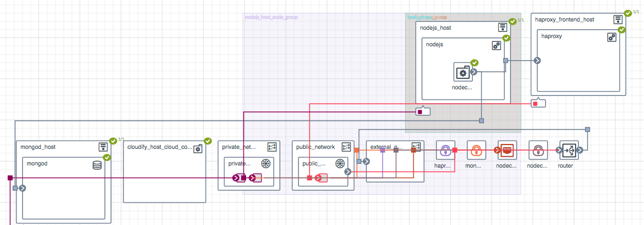This screenshot has height=225, width=644.
Task: Expand the nodejs_host connector tab
Action: tap(422, 111)
